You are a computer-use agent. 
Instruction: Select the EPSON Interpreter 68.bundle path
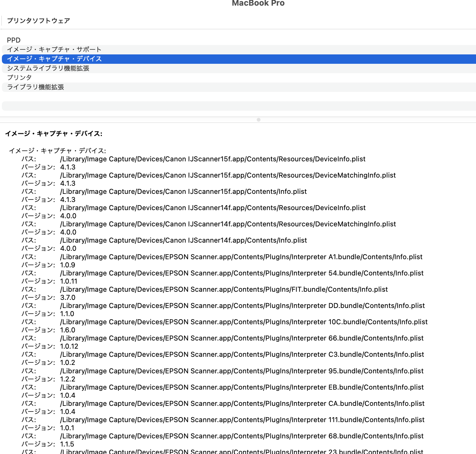pos(242,436)
